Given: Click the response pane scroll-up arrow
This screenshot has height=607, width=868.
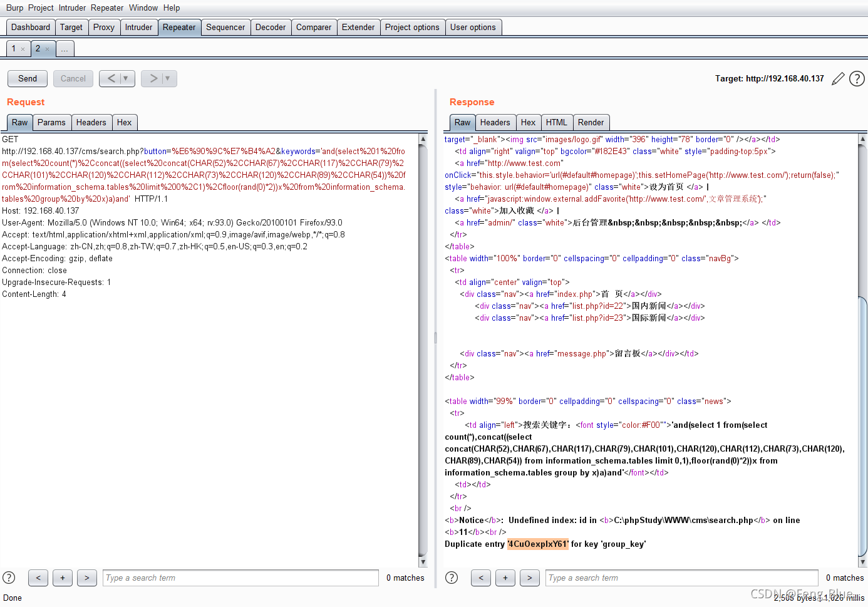Looking at the screenshot, I should click(863, 139).
